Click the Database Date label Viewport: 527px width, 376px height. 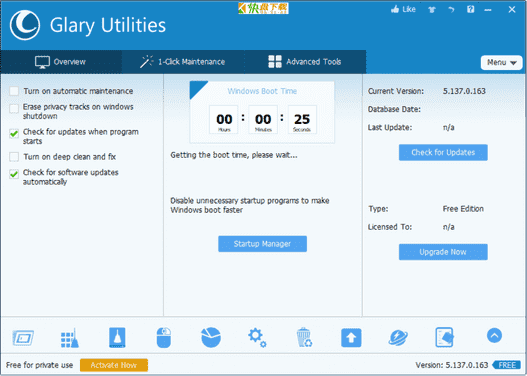(x=394, y=109)
